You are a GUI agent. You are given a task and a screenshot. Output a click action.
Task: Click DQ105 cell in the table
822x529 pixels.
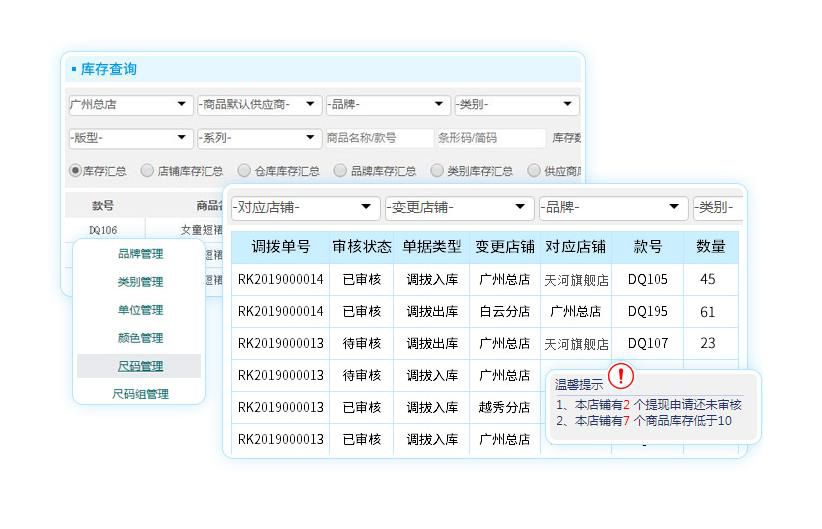[x=648, y=279]
